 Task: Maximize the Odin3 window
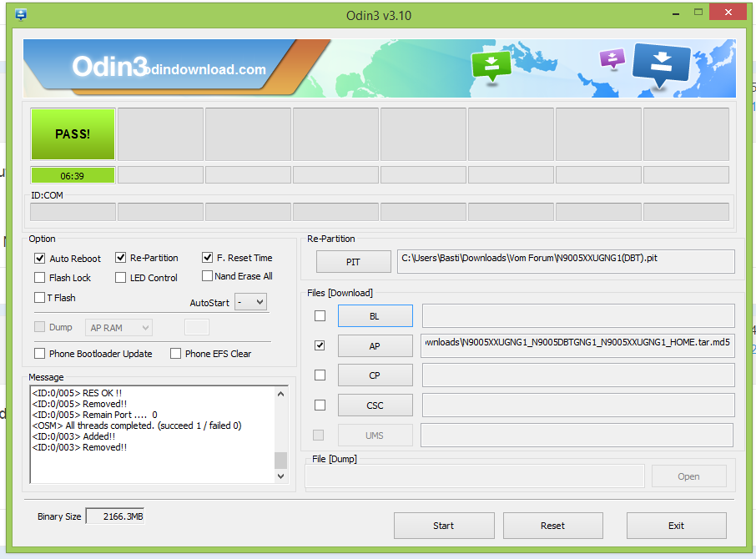tap(698, 12)
